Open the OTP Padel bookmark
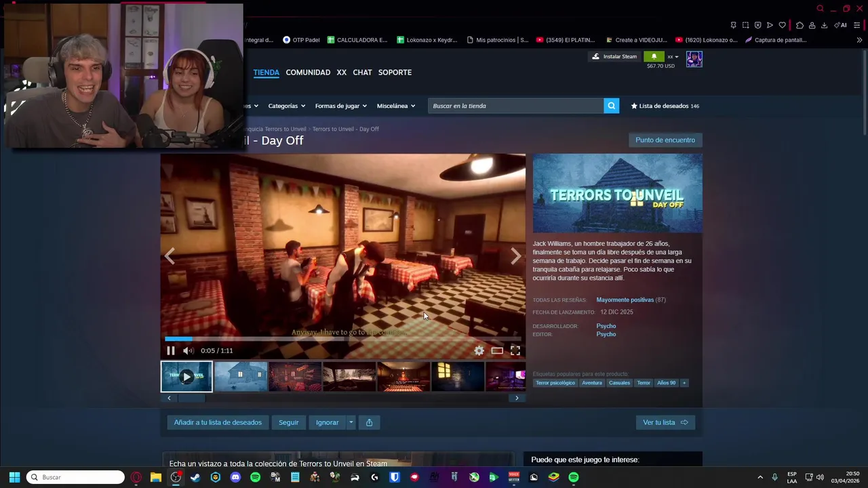 [301, 40]
